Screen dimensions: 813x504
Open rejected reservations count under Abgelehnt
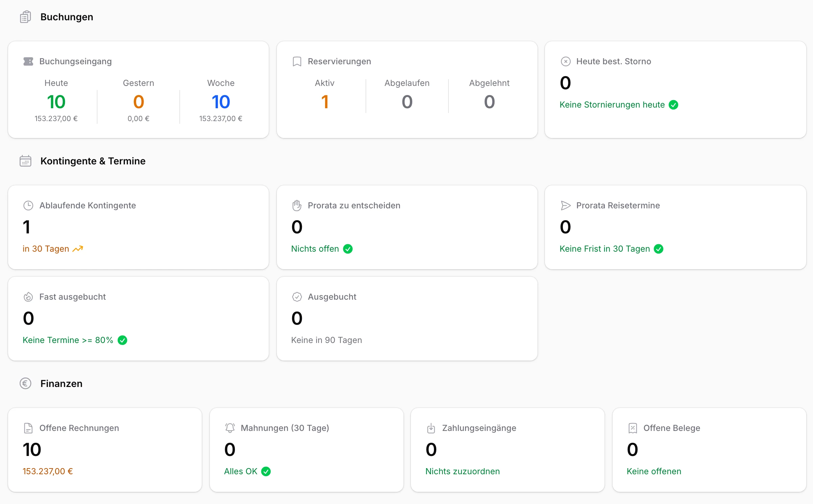489,102
